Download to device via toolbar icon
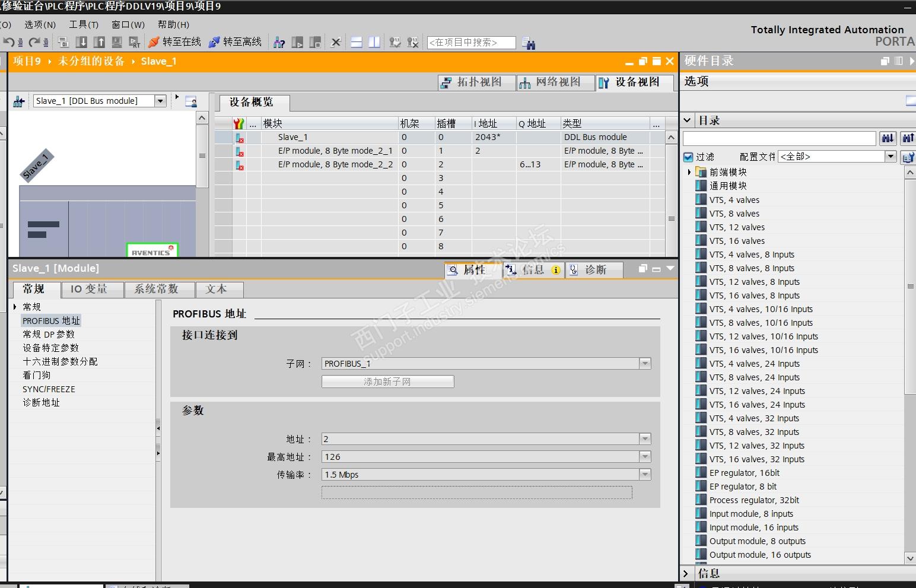Image resolution: width=916 pixels, height=588 pixels. click(82, 42)
